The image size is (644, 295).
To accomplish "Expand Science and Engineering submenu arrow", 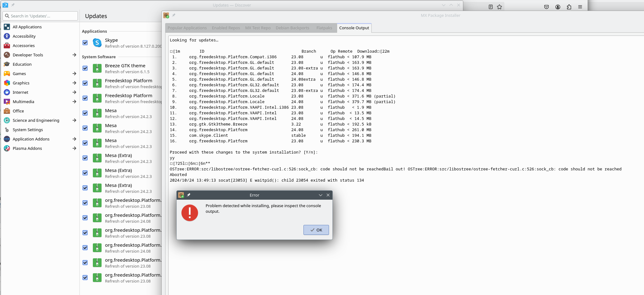I will pos(74,120).
